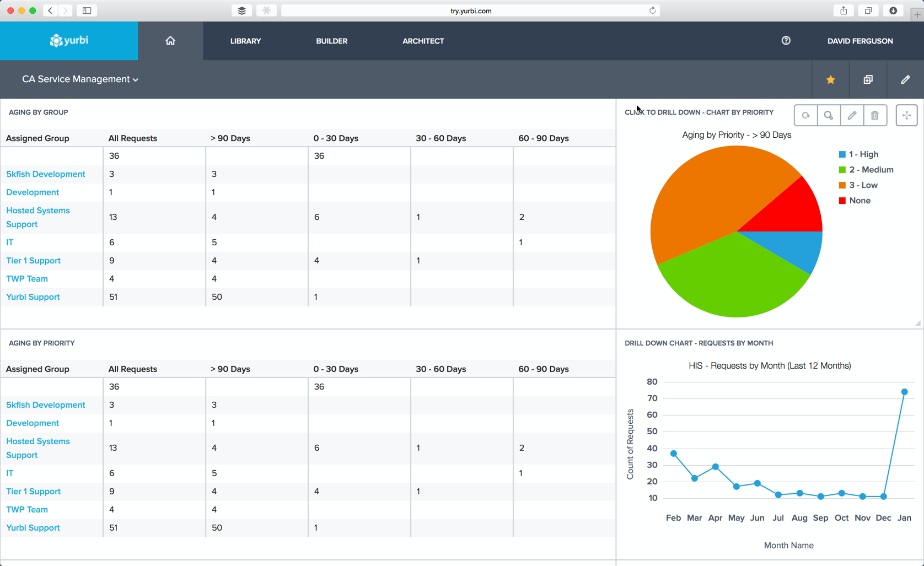The width and height of the screenshot is (924, 566).
Task: Click Development link in Aging by Priority
Action: point(33,423)
